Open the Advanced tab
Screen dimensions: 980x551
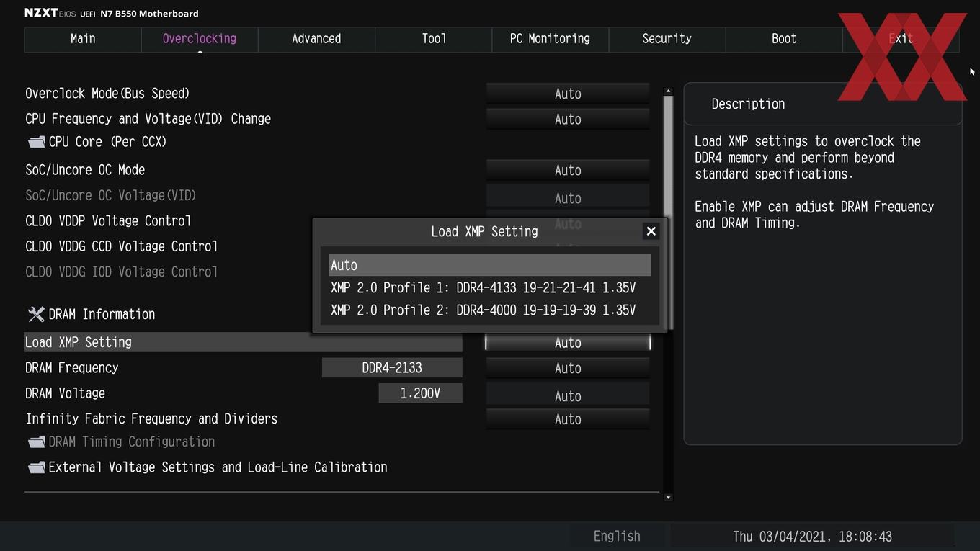coord(316,39)
